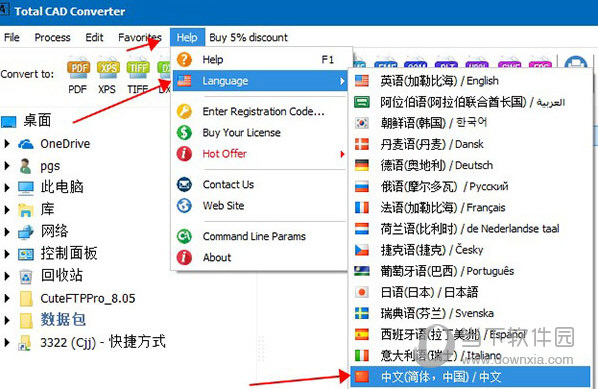
Task: Expand the 回收站 tree node
Action: pyautogui.click(x=6, y=276)
